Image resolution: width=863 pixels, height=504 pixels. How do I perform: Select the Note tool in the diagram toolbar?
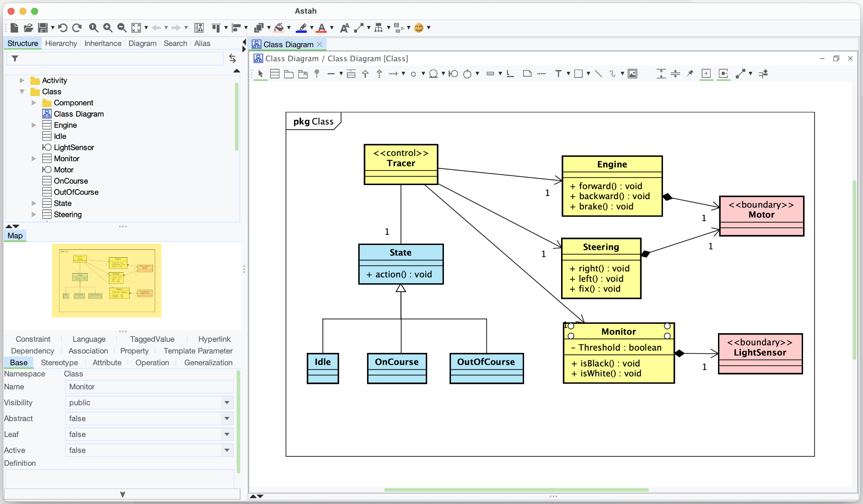tap(527, 74)
